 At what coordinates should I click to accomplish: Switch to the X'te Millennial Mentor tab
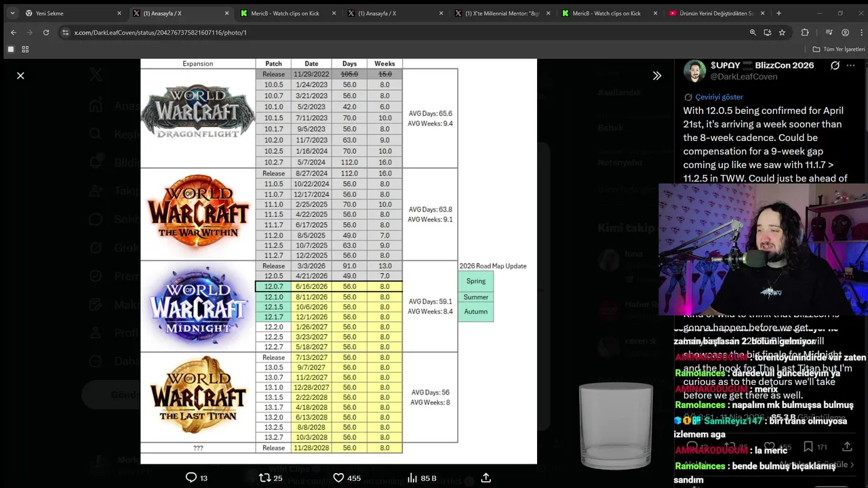[x=502, y=13]
